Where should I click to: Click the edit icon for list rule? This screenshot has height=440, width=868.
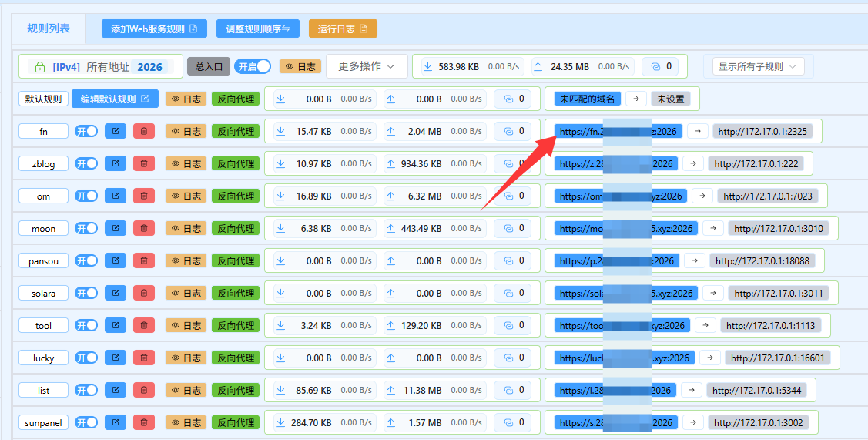(115, 390)
